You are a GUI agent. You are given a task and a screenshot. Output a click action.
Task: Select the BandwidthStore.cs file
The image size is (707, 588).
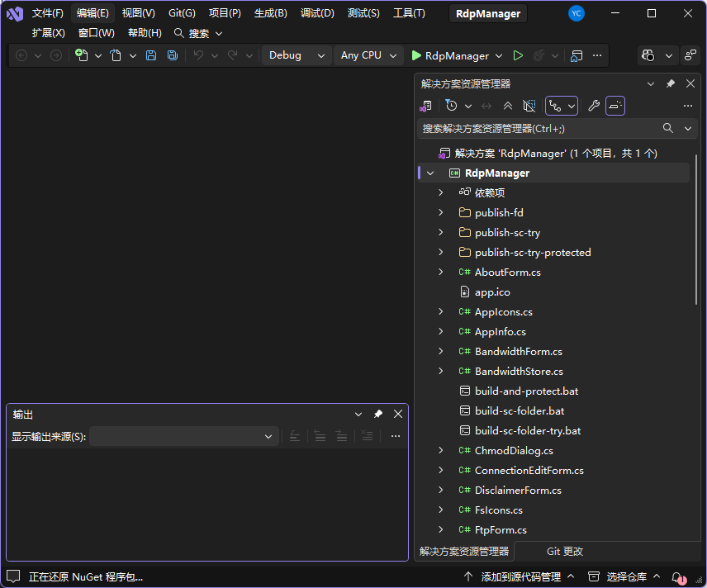pyautogui.click(x=519, y=371)
